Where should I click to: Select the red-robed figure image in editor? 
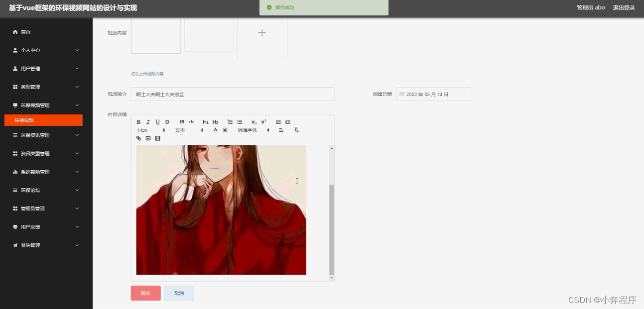click(221, 210)
